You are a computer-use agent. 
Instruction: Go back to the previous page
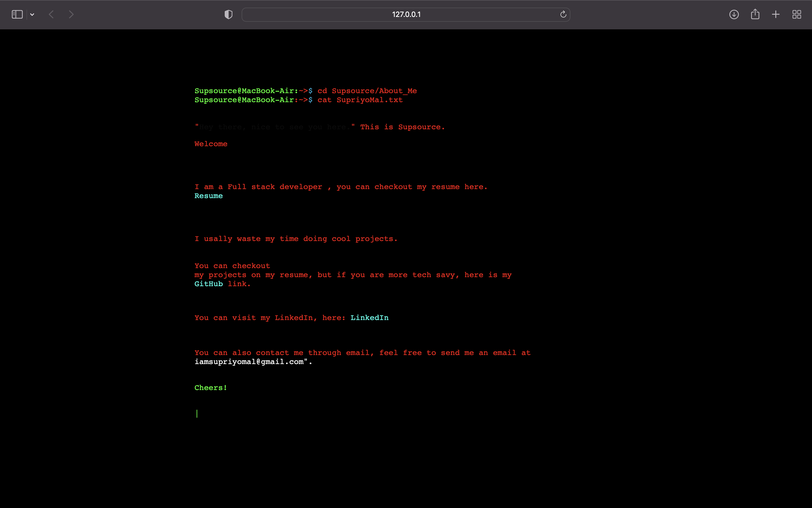tap(51, 14)
